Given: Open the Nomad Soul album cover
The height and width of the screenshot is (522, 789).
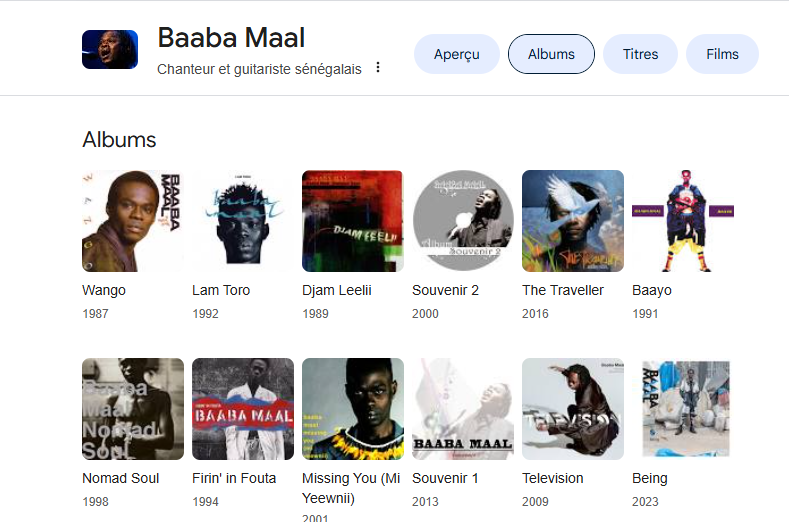Looking at the screenshot, I should coord(133,409).
